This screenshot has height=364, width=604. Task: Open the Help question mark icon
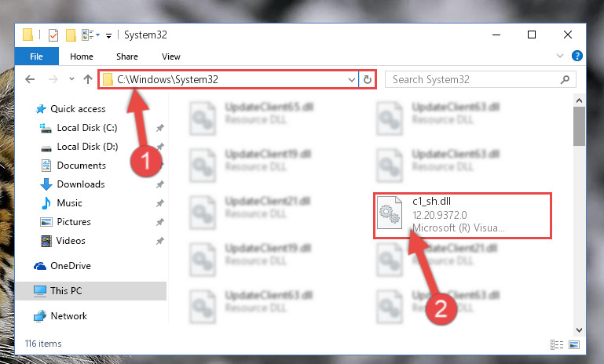tap(577, 56)
